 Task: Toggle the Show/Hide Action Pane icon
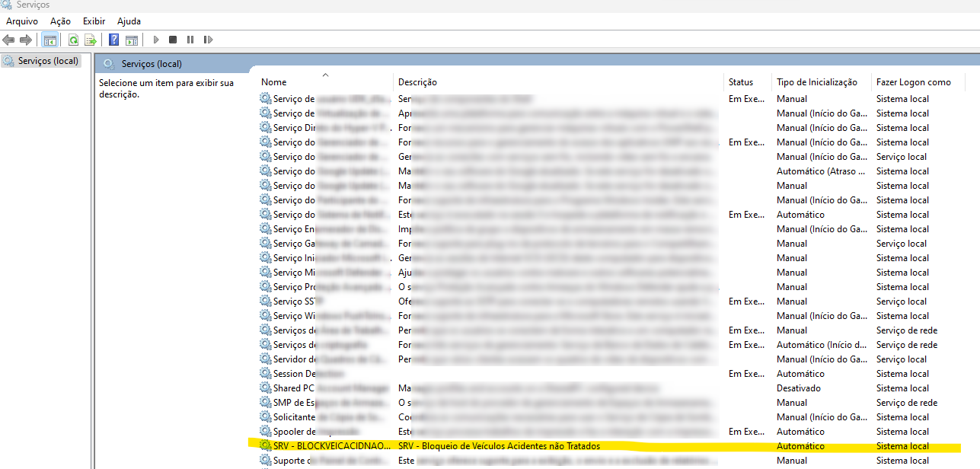[x=131, y=40]
